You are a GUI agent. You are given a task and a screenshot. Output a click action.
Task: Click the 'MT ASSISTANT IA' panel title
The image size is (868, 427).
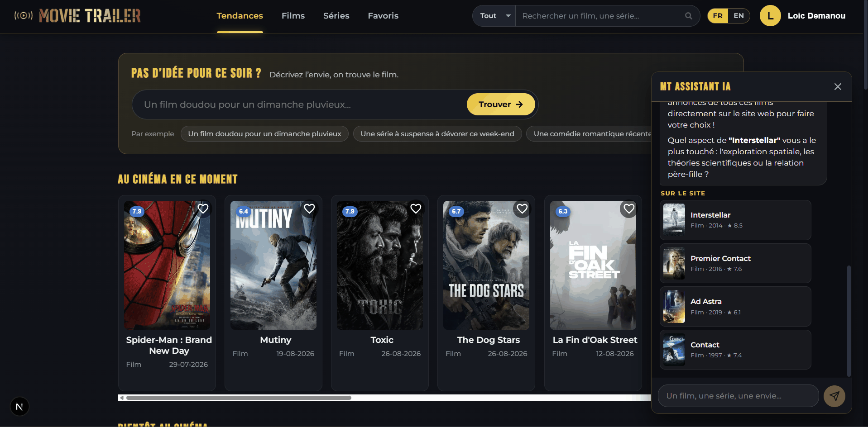[x=695, y=86]
